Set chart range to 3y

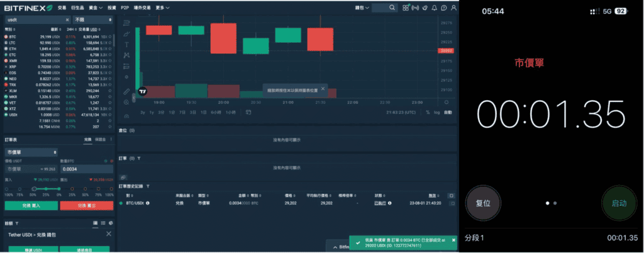143,112
